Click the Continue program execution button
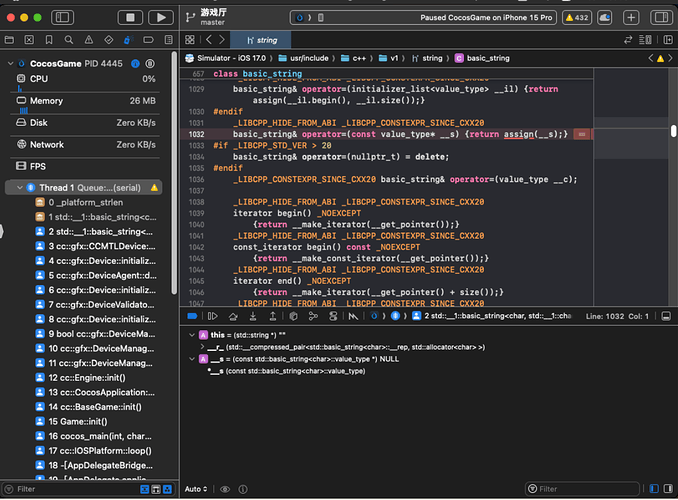Image resolution: width=678 pixels, height=500 pixels. 213,316
